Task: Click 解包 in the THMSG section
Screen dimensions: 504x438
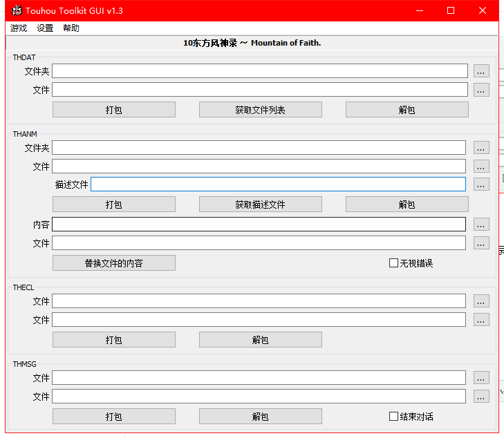Action: [x=261, y=417]
